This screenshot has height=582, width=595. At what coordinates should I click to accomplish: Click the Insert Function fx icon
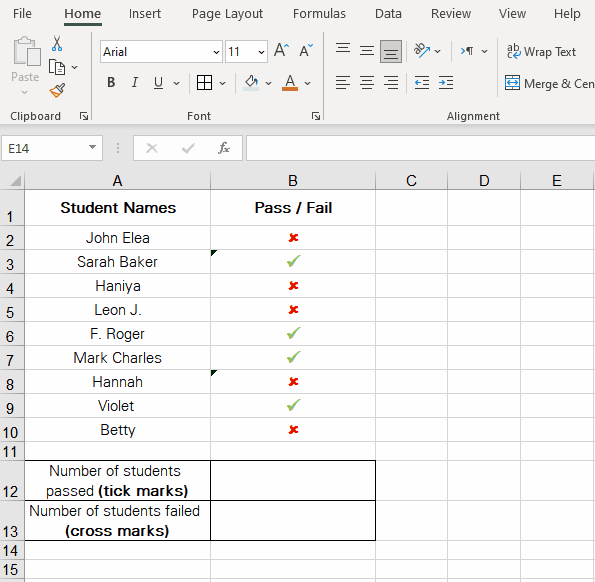[x=224, y=148]
